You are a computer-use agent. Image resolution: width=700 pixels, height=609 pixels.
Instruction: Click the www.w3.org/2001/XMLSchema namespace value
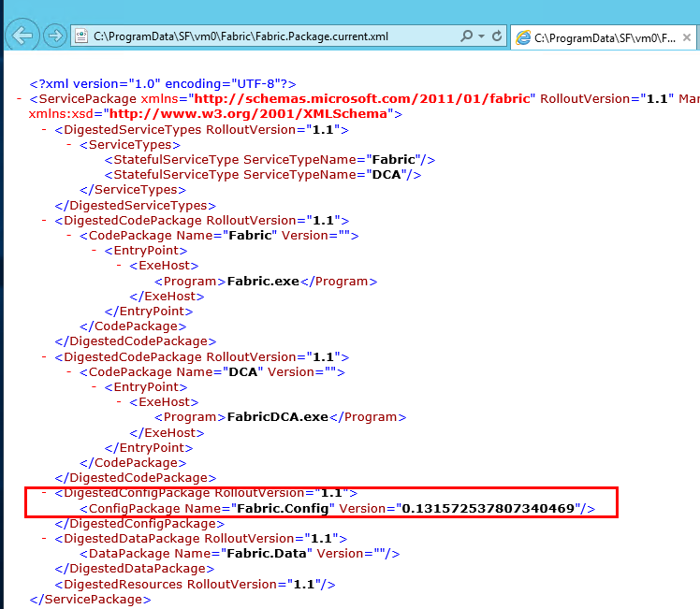(248, 114)
